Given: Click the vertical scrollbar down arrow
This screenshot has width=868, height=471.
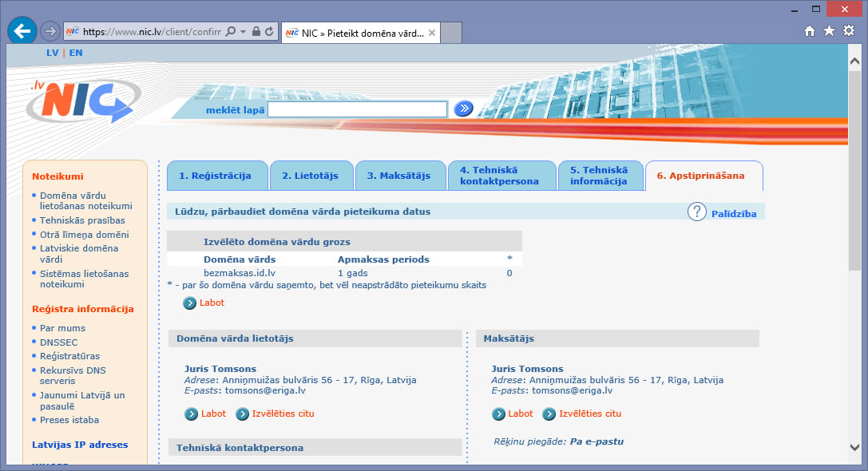Looking at the screenshot, I should (x=854, y=448).
